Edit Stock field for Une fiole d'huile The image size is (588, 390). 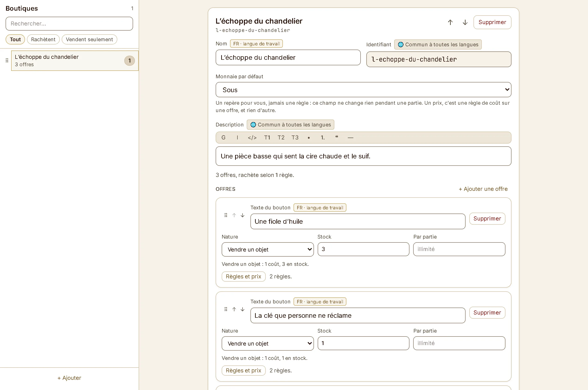coord(363,249)
